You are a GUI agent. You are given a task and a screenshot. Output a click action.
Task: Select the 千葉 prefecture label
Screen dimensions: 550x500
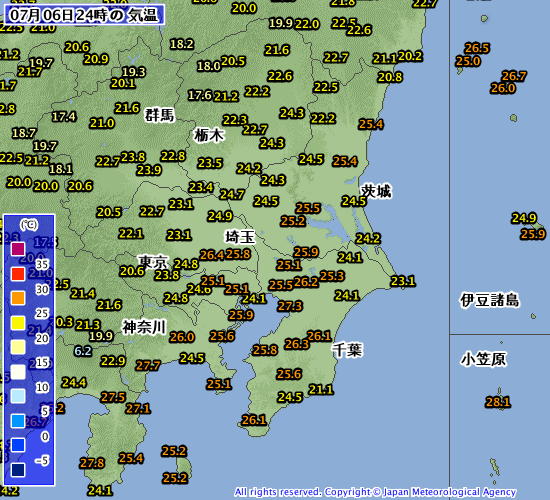tap(347, 350)
